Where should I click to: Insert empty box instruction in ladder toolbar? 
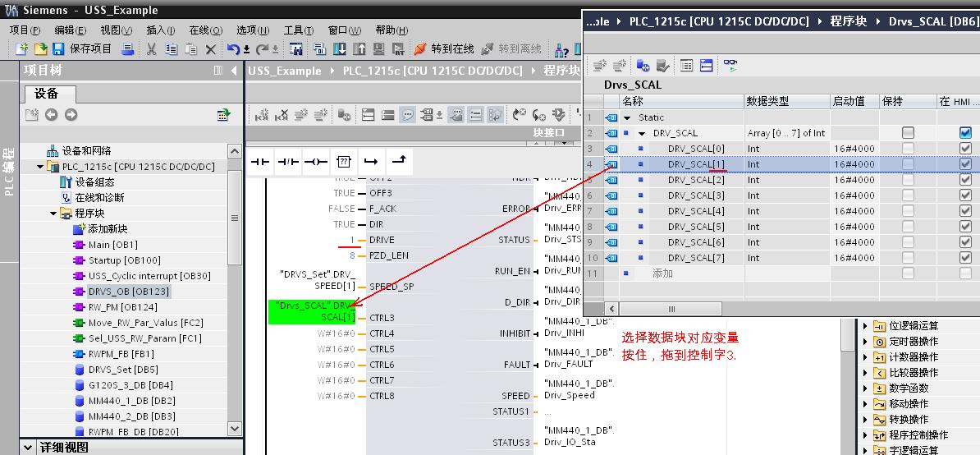[343, 162]
